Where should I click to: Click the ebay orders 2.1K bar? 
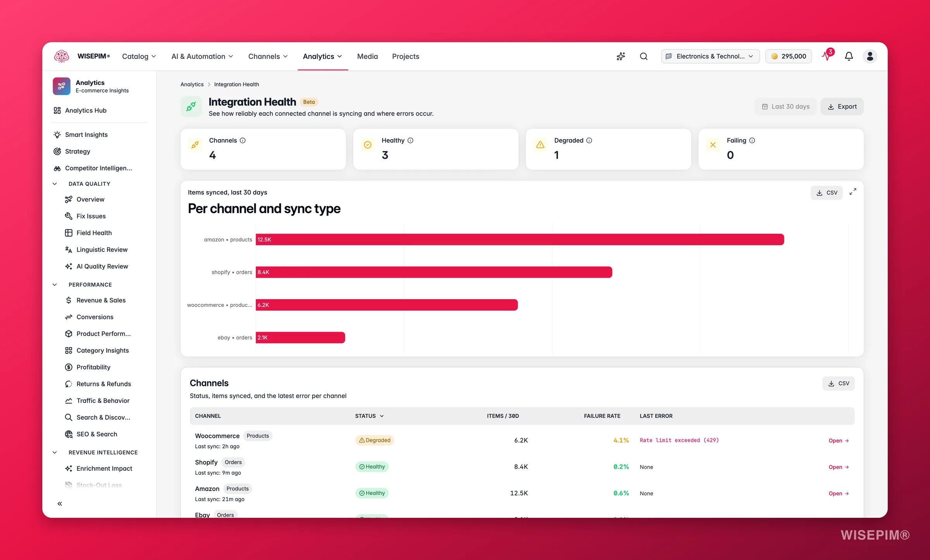[x=300, y=338]
